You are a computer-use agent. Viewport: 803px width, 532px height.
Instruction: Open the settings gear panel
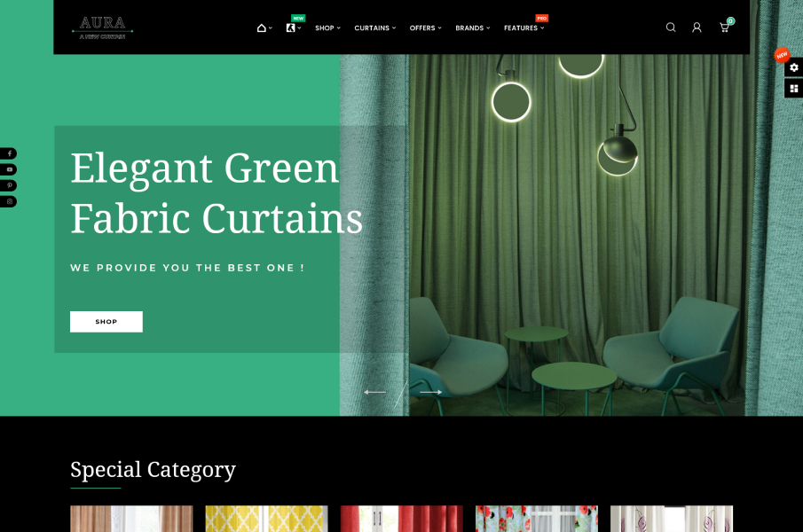[x=793, y=67]
